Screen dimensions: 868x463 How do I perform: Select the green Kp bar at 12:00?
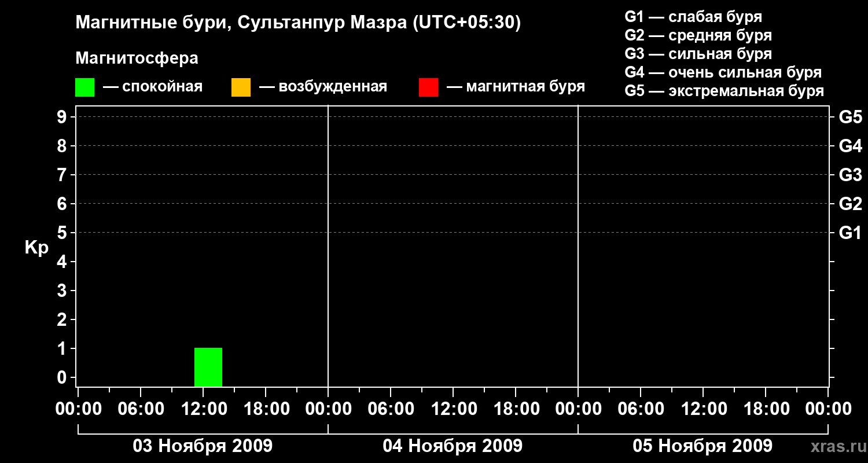pos(208,367)
